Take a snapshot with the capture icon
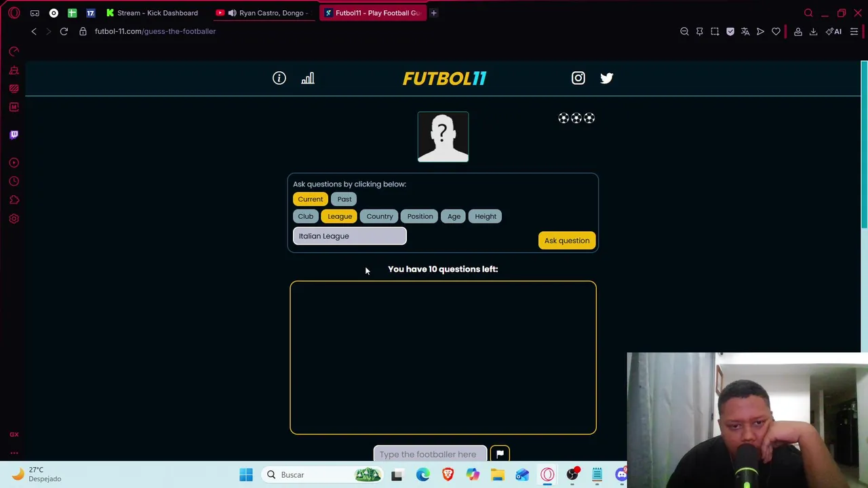The width and height of the screenshot is (868, 488). pyautogui.click(x=715, y=31)
